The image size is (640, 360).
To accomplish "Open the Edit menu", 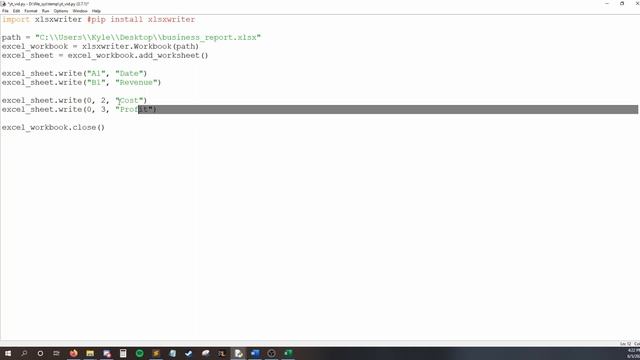I will [16, 11].
